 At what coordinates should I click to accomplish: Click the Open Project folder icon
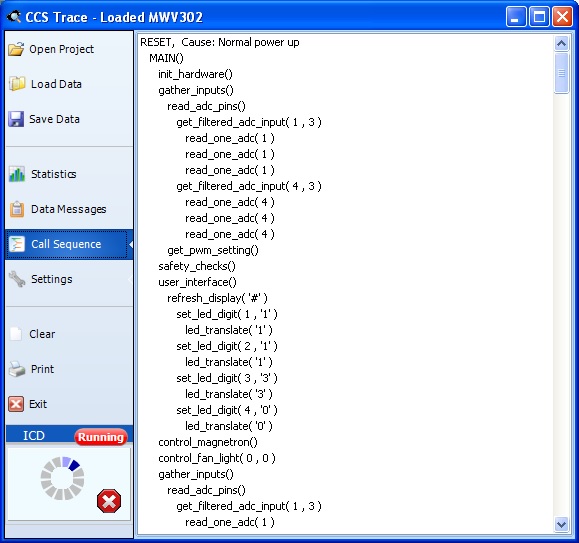tap(16, 49)
